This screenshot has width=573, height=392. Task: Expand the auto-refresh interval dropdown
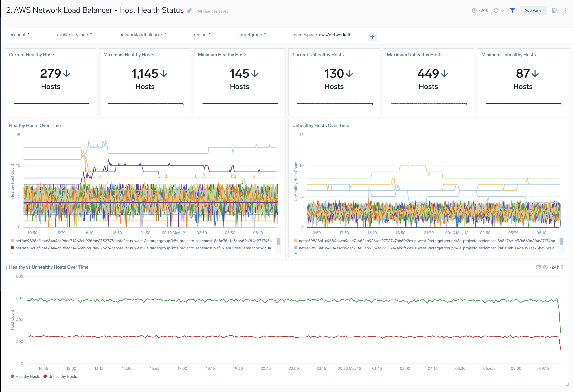pos(503,10)
